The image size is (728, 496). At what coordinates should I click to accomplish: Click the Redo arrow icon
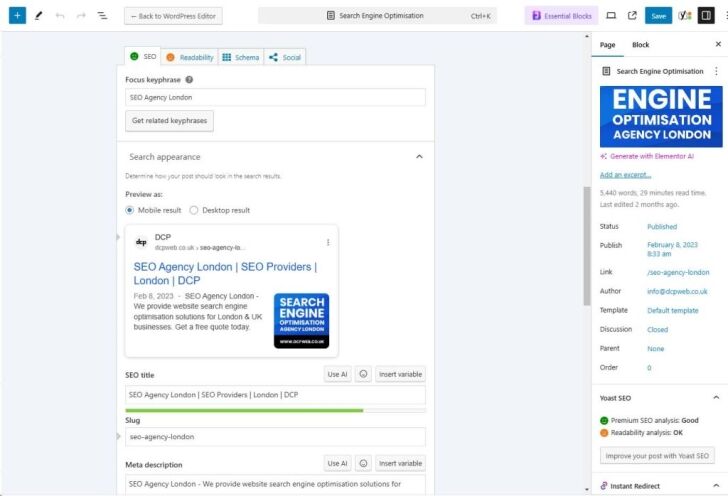(x=81, y=16)
